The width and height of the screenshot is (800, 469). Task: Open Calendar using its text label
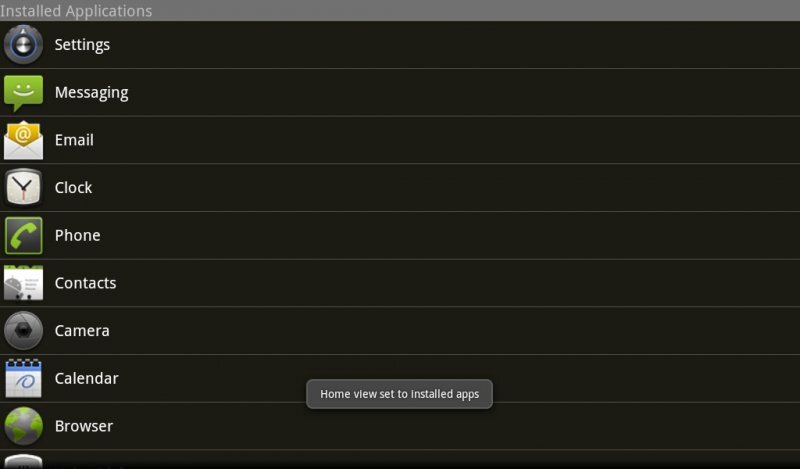point(86,379)
